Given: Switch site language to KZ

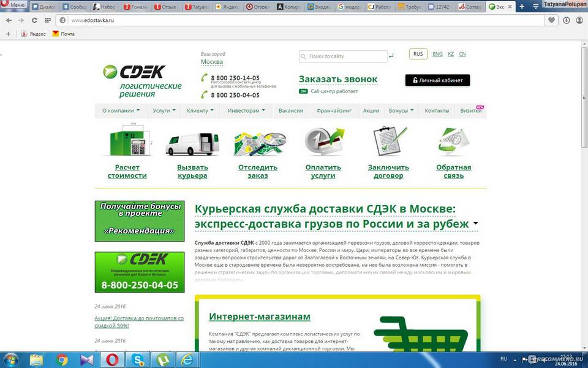Looking at the screenshot, I should [x=451, y=54].
